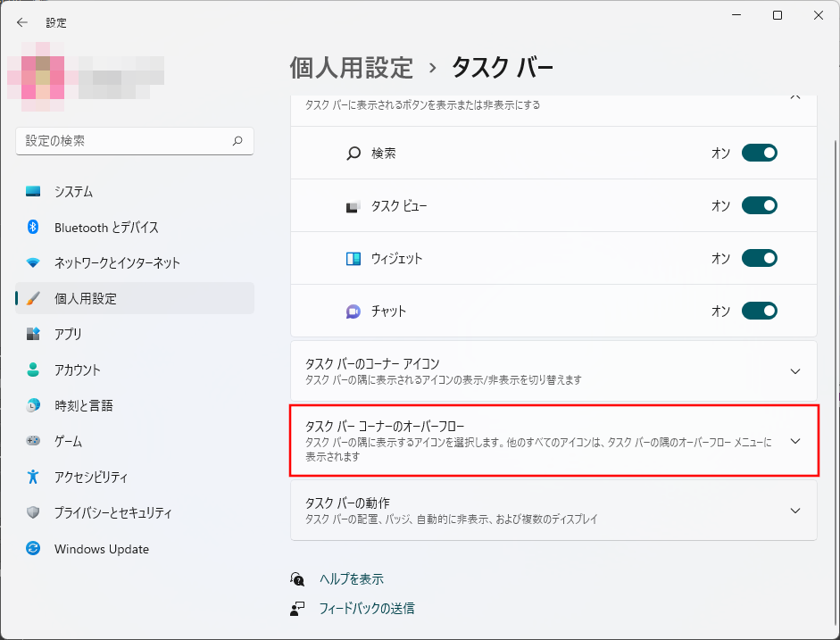This screenshot has height=640, width=840.
Task: Turn off the 検索 toggle
Action: pos(759,154)
